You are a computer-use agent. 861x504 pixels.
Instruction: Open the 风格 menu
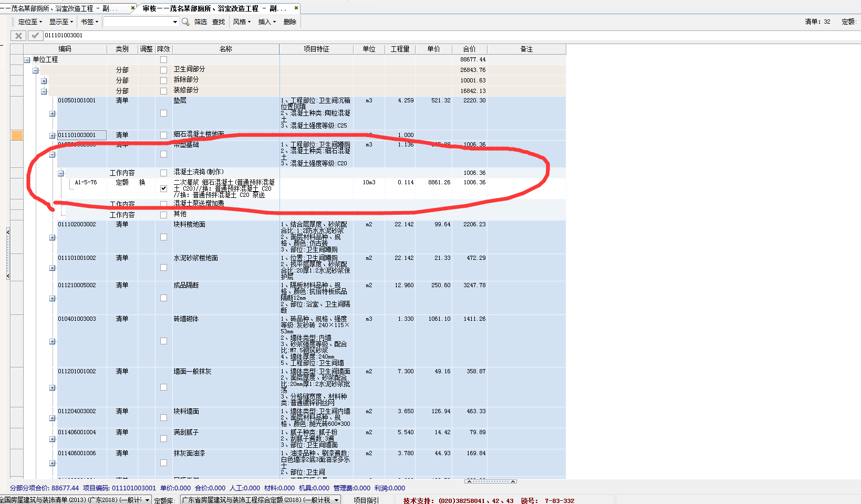click(x=242, y=22)
